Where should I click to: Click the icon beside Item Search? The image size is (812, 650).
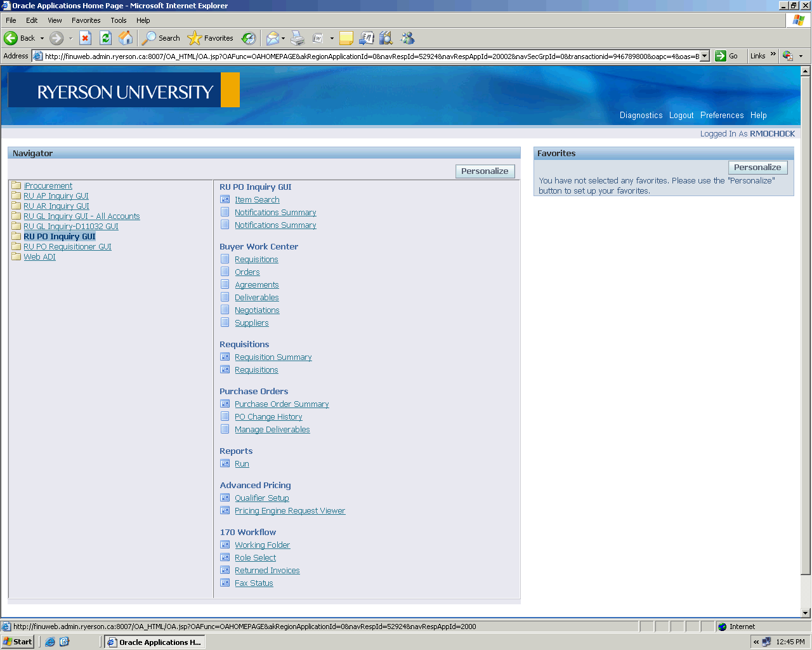click(x=225, y=199)
